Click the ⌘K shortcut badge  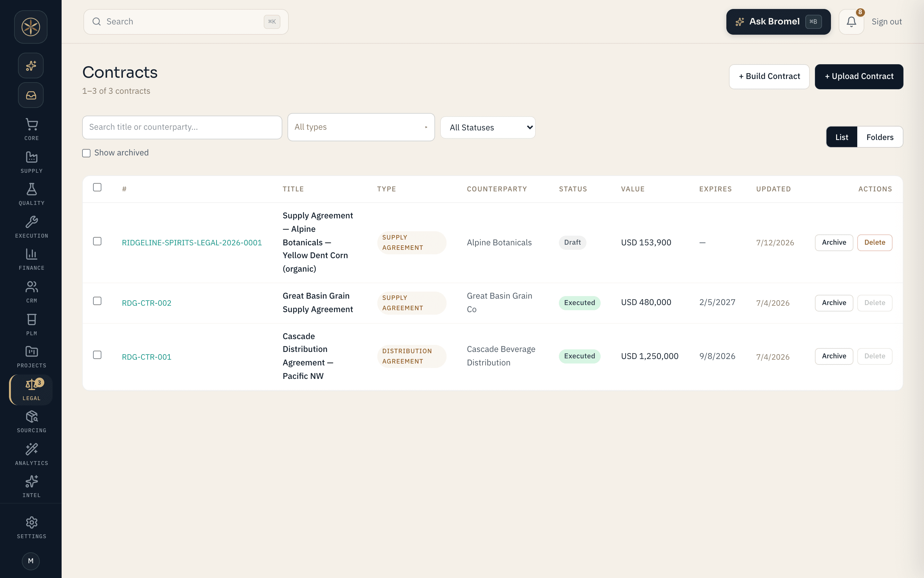tap(272, 22)
